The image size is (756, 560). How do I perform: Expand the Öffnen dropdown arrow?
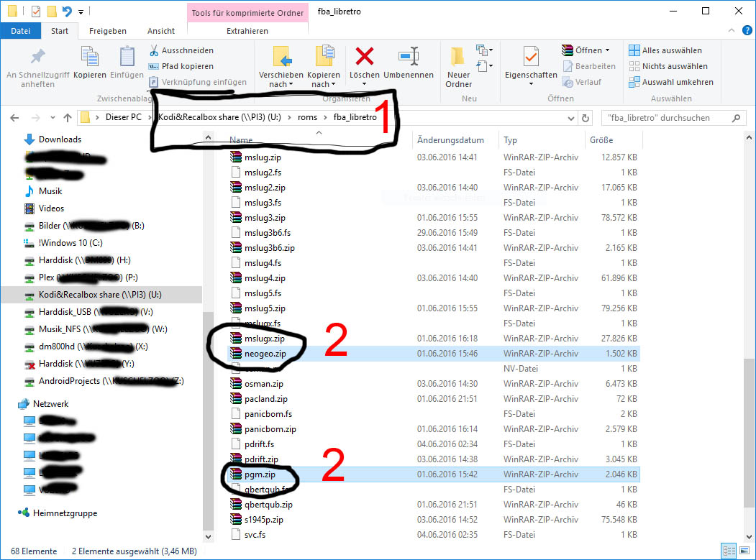(x=607, y=50)
